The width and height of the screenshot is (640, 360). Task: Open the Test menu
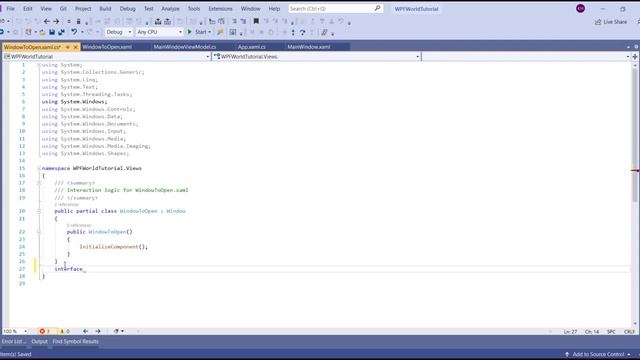point(149,9)
